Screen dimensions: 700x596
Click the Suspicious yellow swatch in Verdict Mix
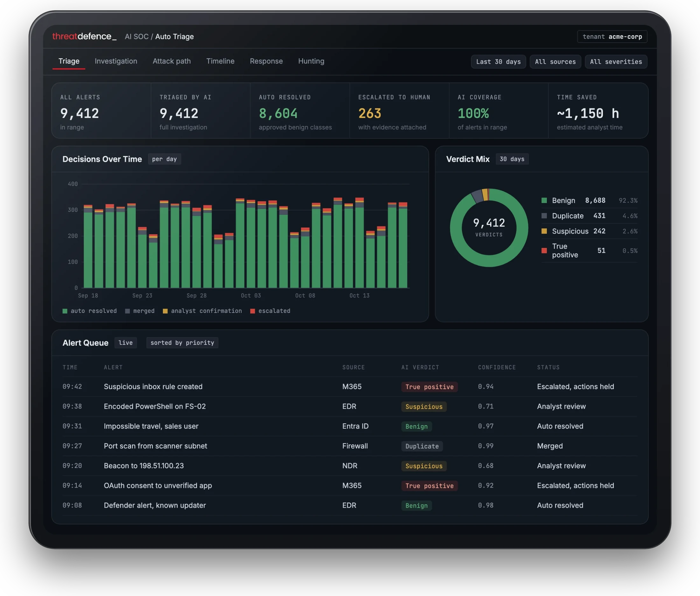coord(544,231)
